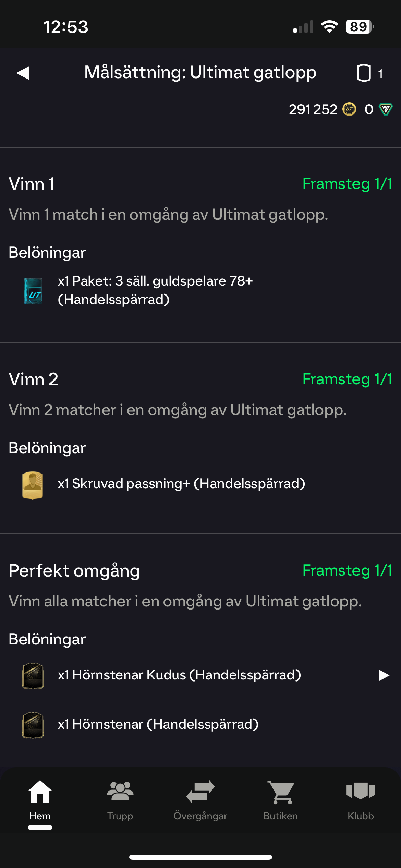Open the Övergångar transfers tab
This screenshot has height=868, width=401.
[x=200, y=799]
